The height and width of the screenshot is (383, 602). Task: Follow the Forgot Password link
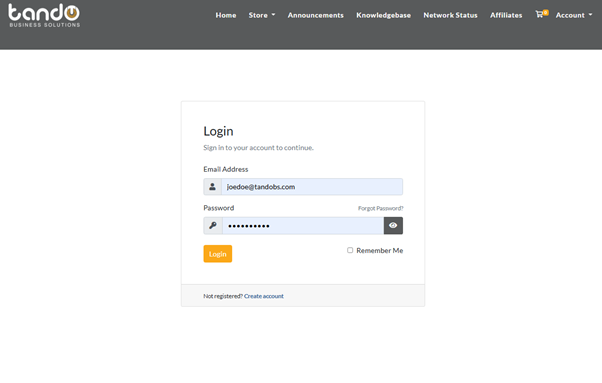click(x=380, y=208)
